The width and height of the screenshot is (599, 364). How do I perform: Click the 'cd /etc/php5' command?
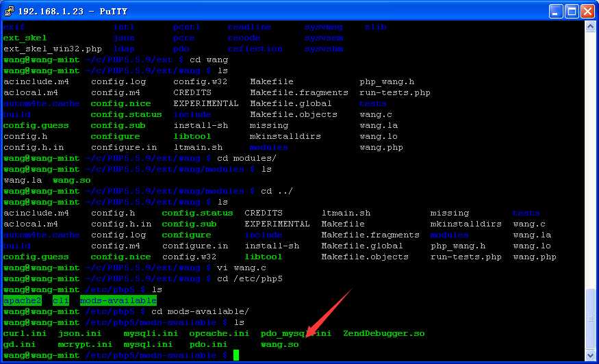coord(250,279)
